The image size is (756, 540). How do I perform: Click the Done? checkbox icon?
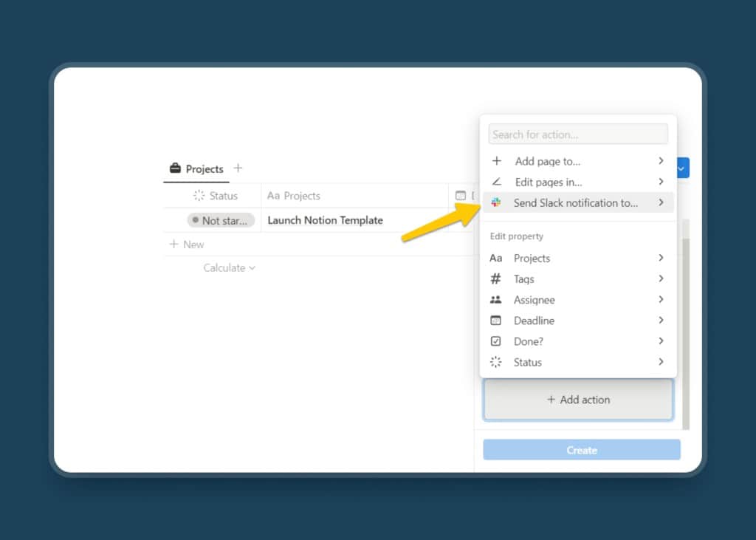pos(496,341)
